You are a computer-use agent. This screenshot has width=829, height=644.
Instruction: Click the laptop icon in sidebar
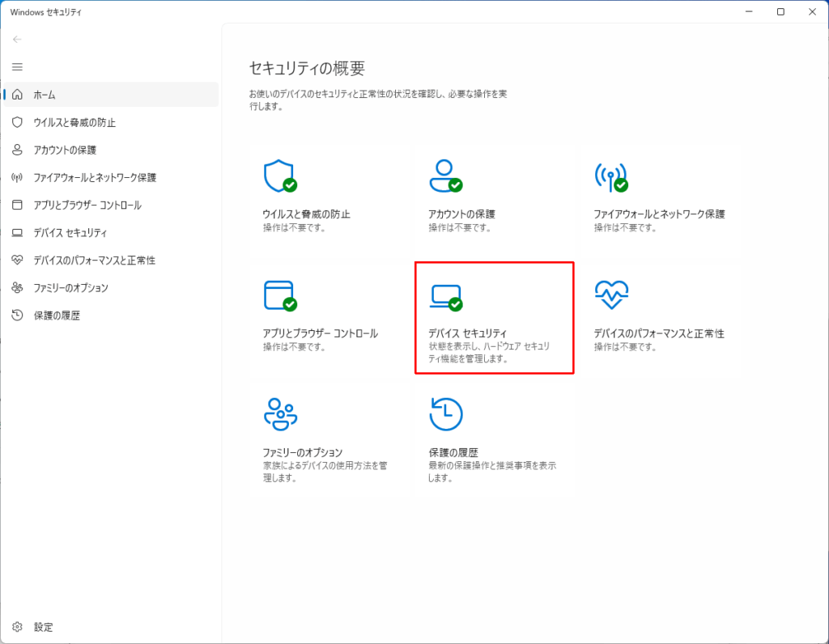pyautogui.click(x=18, y=232)
